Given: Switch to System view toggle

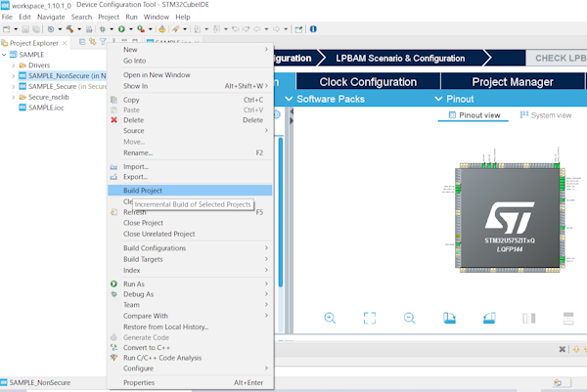Looking at the screenshot, I should click(545, 115).
